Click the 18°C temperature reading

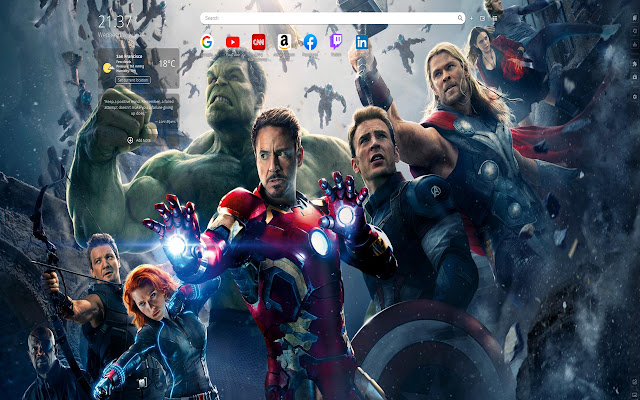[167, 64]
